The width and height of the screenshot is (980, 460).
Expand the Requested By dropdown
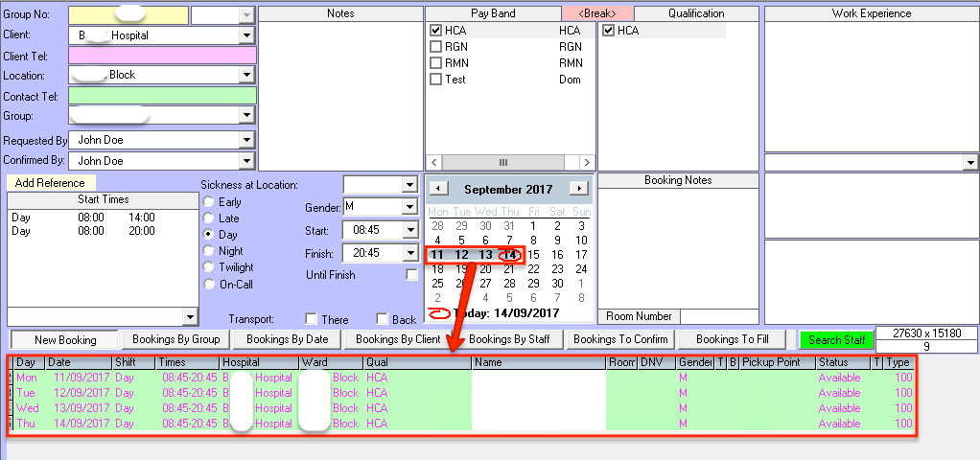pyautogui.click(x=246, y=140)
